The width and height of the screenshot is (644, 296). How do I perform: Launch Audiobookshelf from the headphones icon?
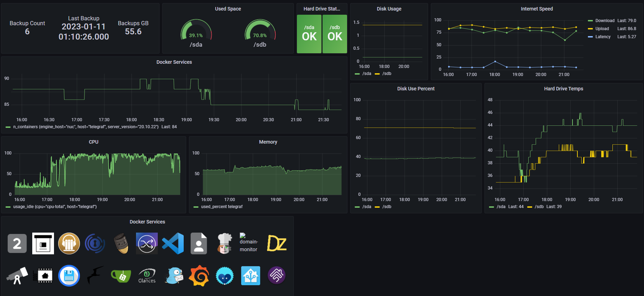tap(69, 243)
